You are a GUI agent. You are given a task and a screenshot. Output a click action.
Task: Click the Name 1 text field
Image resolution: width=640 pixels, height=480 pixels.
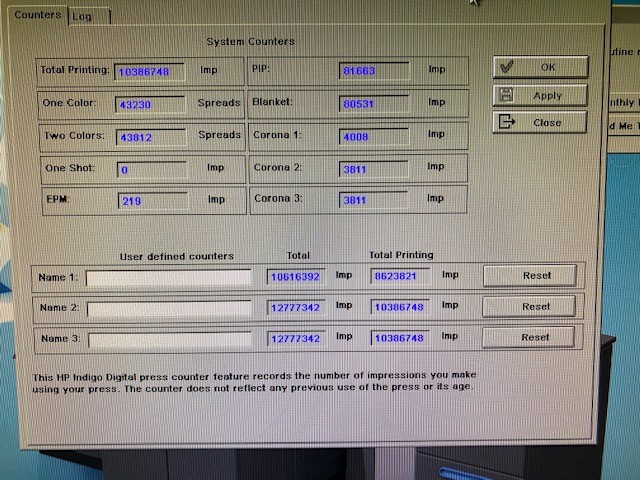(x=169, y=278)
